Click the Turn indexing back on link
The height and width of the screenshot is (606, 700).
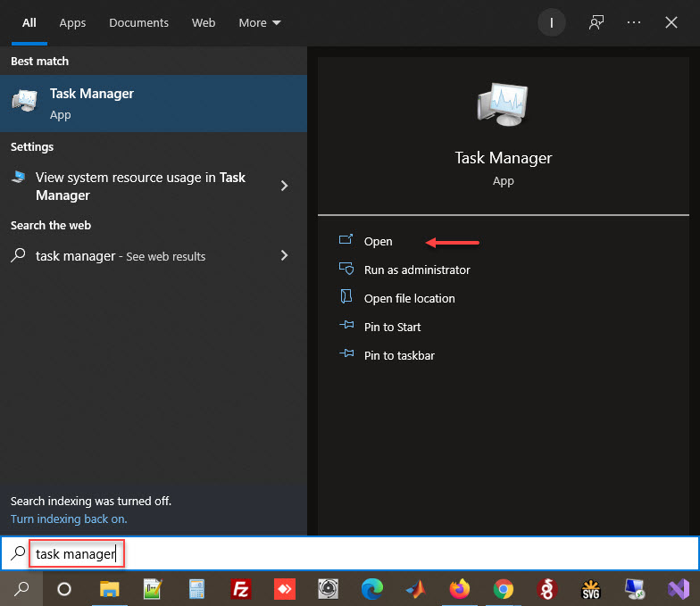69,519
